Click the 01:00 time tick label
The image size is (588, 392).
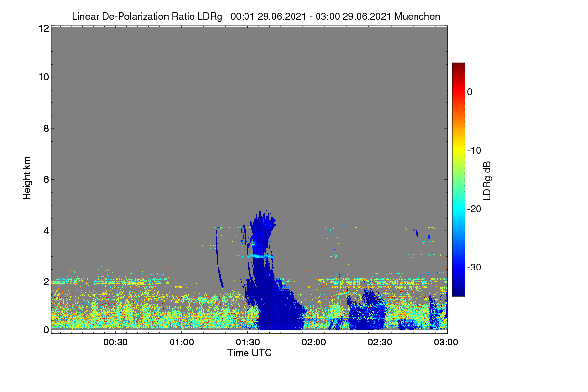coord(182,342)
